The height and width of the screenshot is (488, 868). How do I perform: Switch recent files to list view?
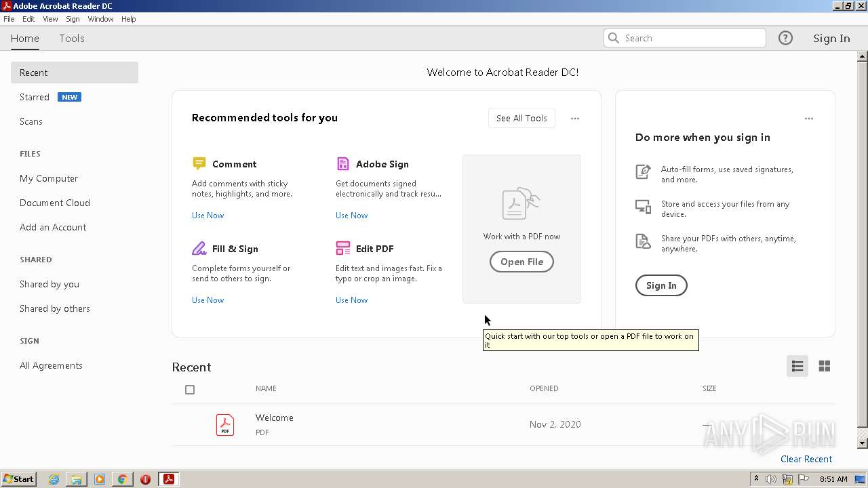[x=797, y=366]
